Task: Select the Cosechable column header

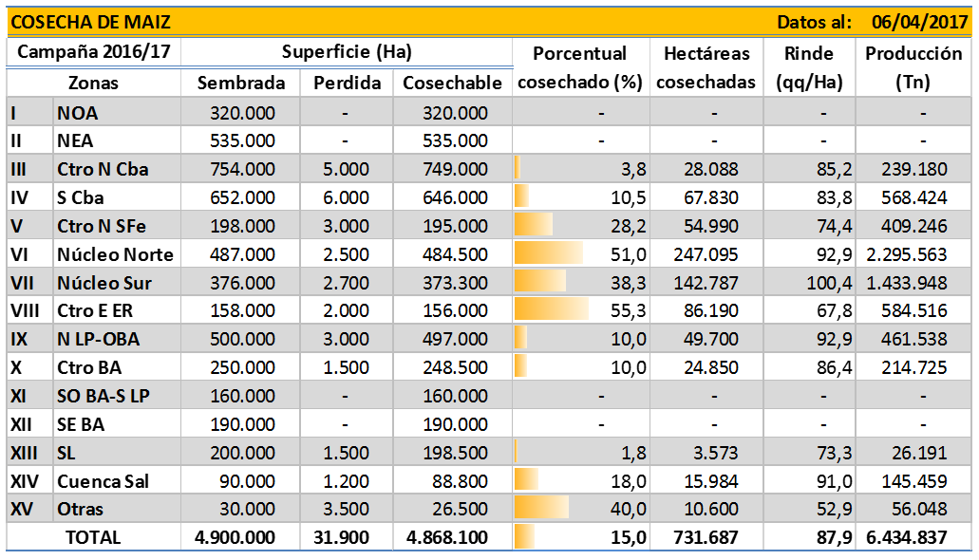Action: point(452,83)
